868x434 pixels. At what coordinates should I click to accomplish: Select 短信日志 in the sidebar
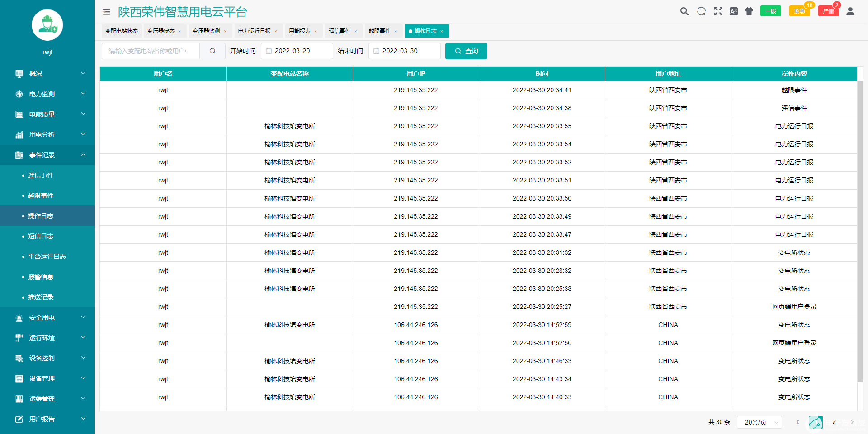coord(40,236)
